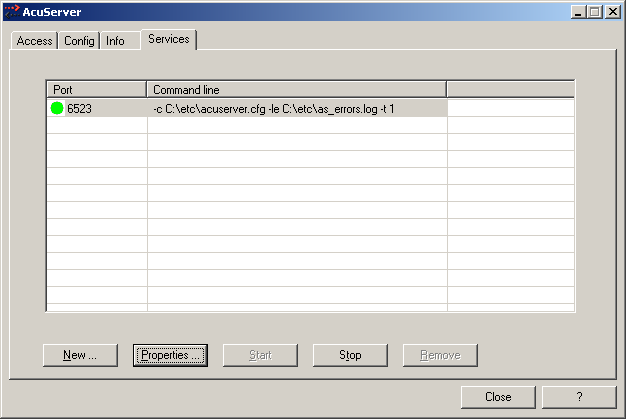Viewport: 626px width, 419px height.
Task: Click the greyed-out Remove button
Action: pos(440,355)
